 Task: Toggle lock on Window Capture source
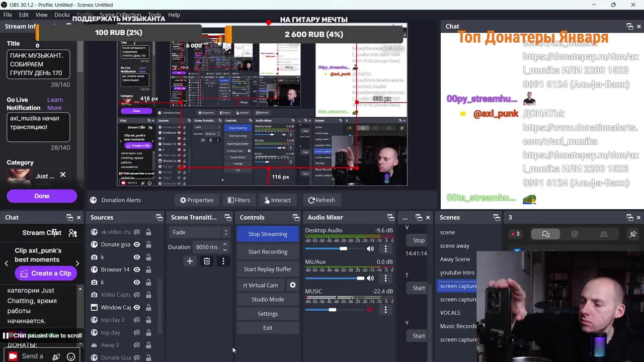pos(148,307)
